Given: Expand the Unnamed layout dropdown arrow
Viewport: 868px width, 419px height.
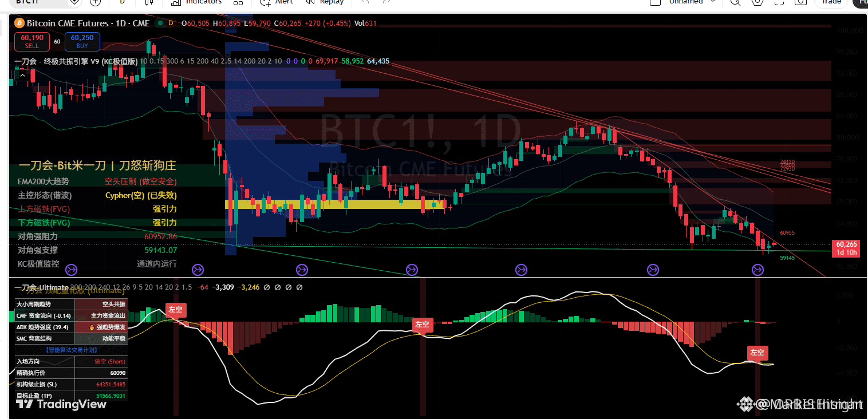Looking at the screenshot, I should point(713,2).
